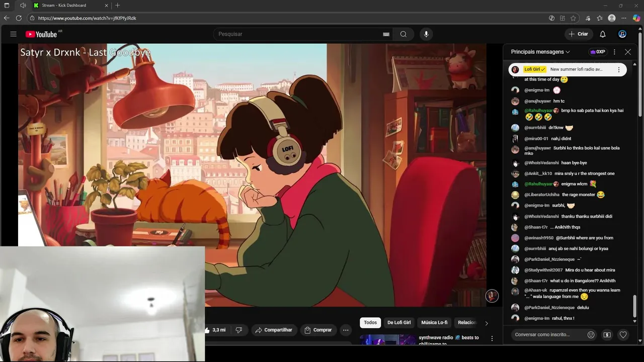Refresh the browser page
Screen dimensions: 644x362
pos(19,18)
